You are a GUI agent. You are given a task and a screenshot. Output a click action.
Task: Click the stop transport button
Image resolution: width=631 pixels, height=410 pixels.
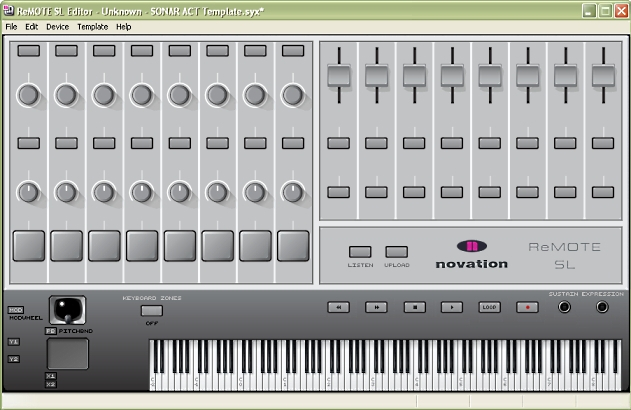point(414,307)
